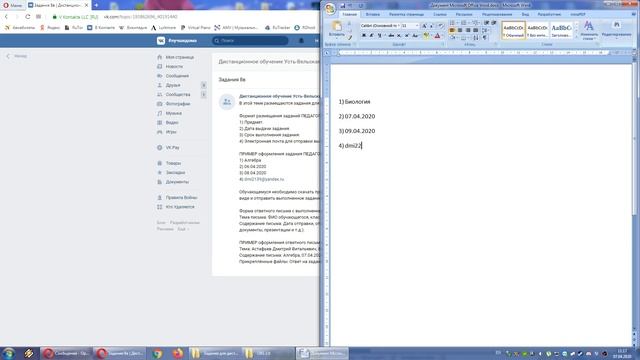The image size is (640, 360).
Task: Open the Line Spacing dropdown
Action: point(486,30)
